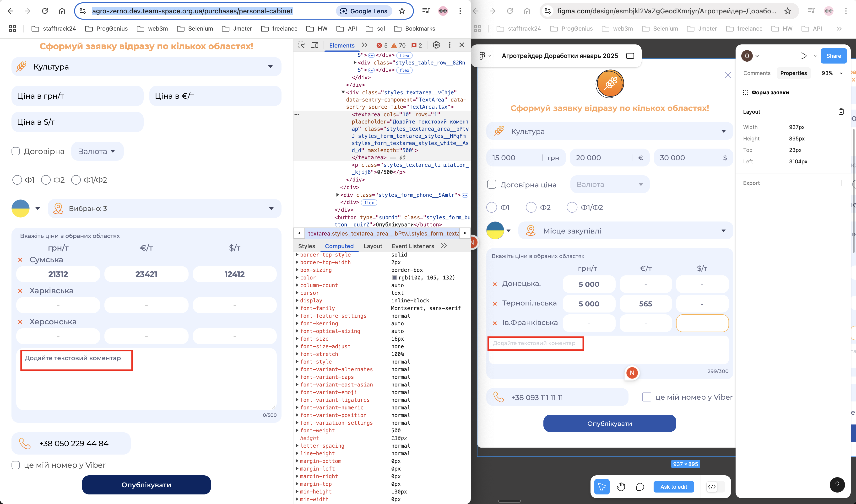
Task: Open the Культура dropdown on website
Action: click(x=146, y=67)
